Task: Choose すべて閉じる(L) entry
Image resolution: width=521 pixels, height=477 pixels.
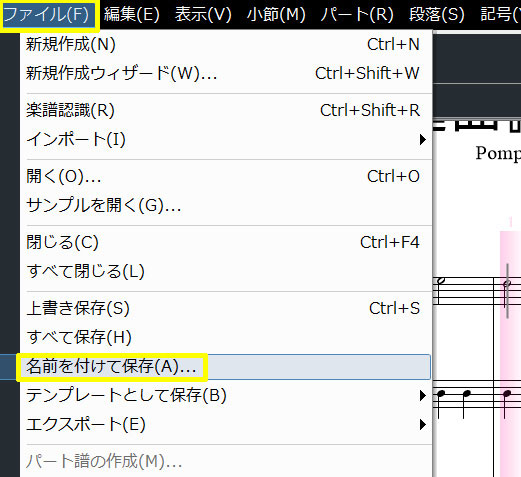Action: [226, 271]
